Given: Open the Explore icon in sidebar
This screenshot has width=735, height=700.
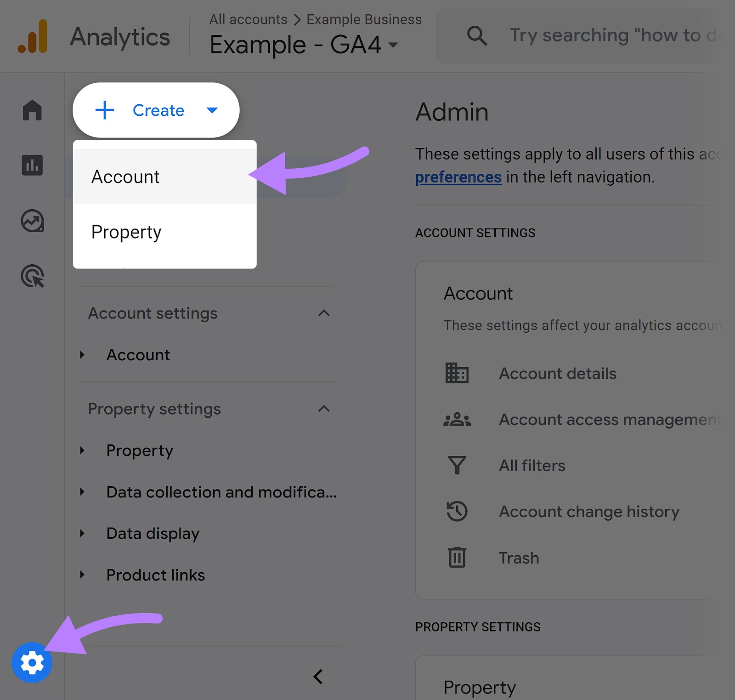Looking at the screenshot, I should tap(32, 221).
